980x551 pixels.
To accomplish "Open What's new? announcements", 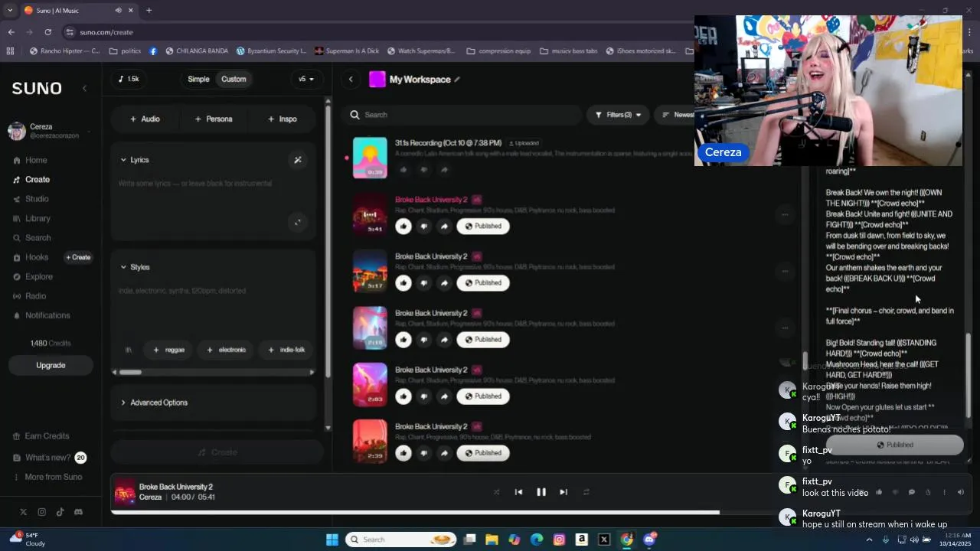I will (x=49, y=458).
